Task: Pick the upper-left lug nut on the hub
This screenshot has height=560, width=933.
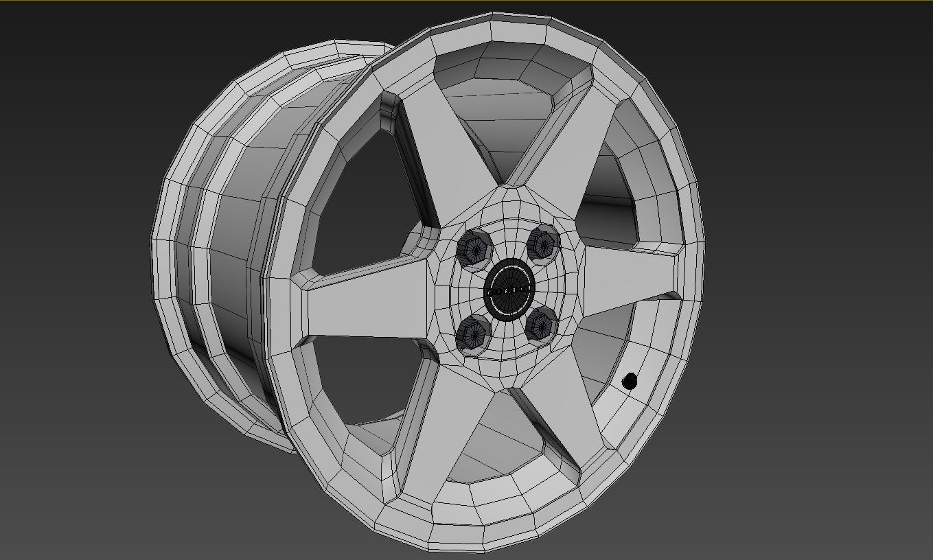Action: 474,248
